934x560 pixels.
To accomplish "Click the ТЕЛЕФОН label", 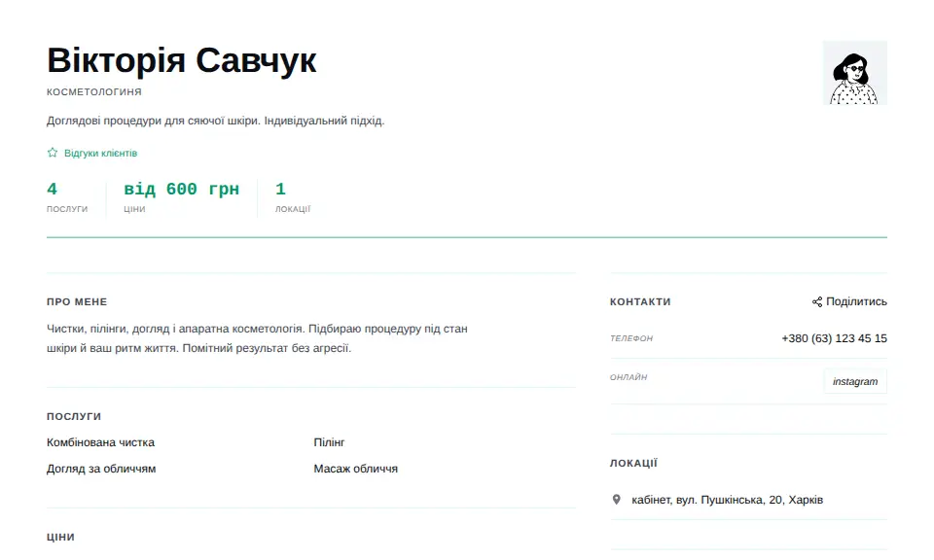I will [631, 338].
